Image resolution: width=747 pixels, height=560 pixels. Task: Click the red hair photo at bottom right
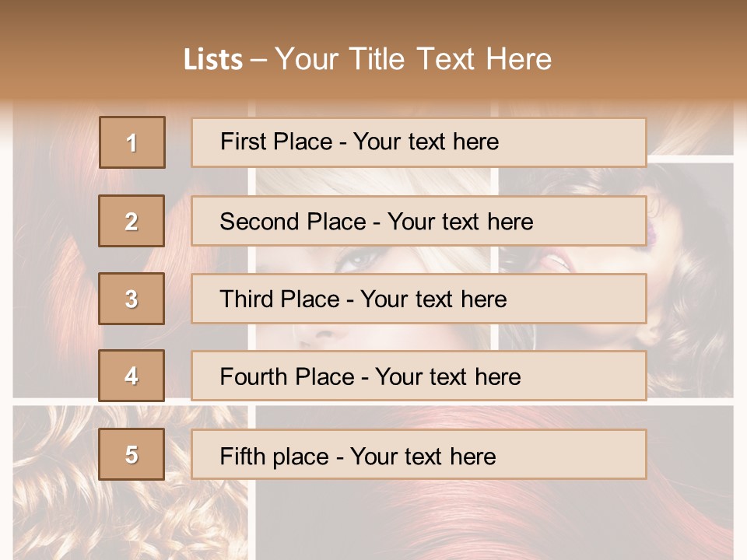pyautogui.click(x=495, y=483)
